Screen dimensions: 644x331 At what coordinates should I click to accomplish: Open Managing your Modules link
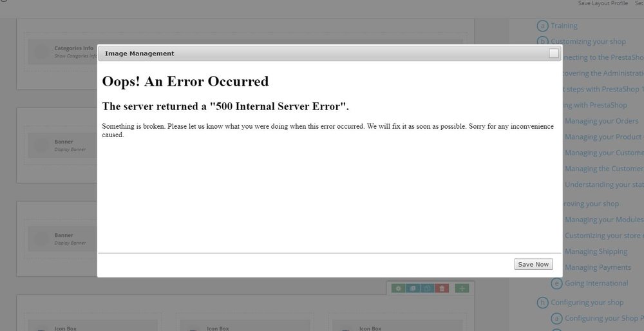604,220
